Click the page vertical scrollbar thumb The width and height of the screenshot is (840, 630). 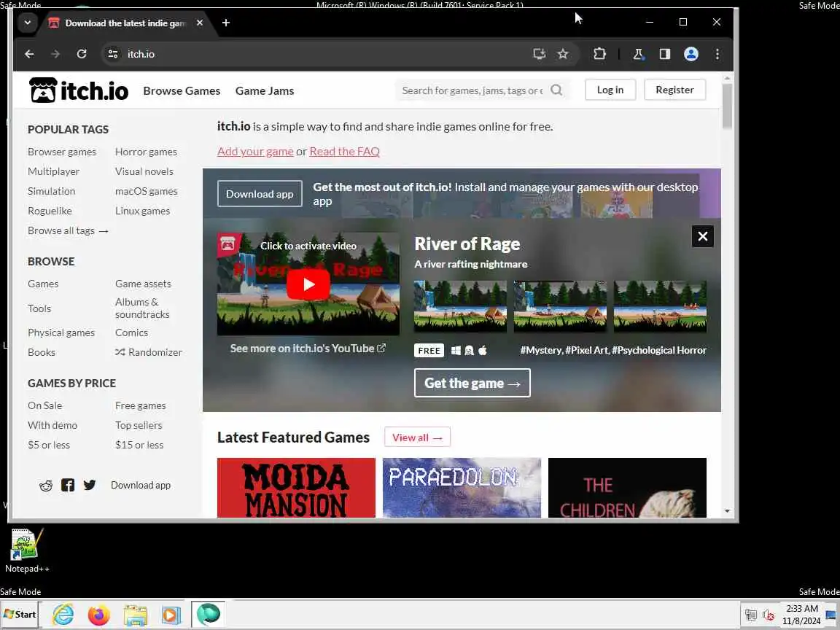pyautogui.click(x=727, y=106)
